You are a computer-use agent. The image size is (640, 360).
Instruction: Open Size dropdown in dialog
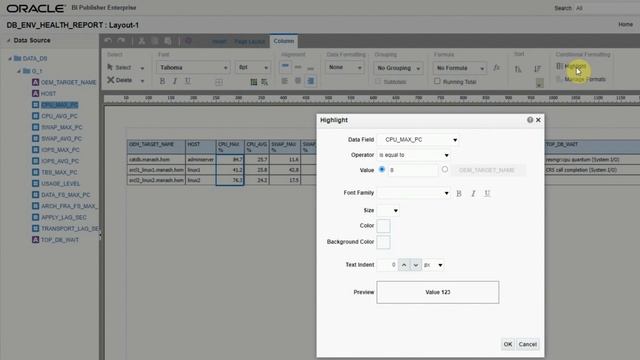coord(388,210)
